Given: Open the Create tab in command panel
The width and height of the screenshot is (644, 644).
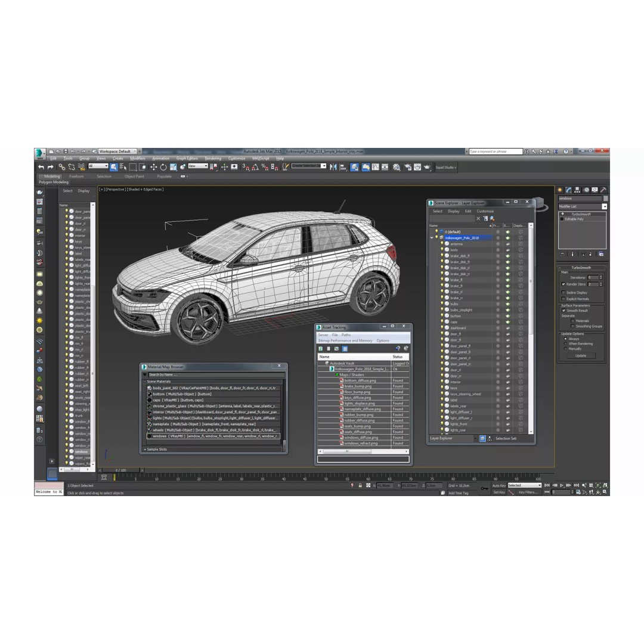Looking at the screenshot, I should [x=560, y=190].
